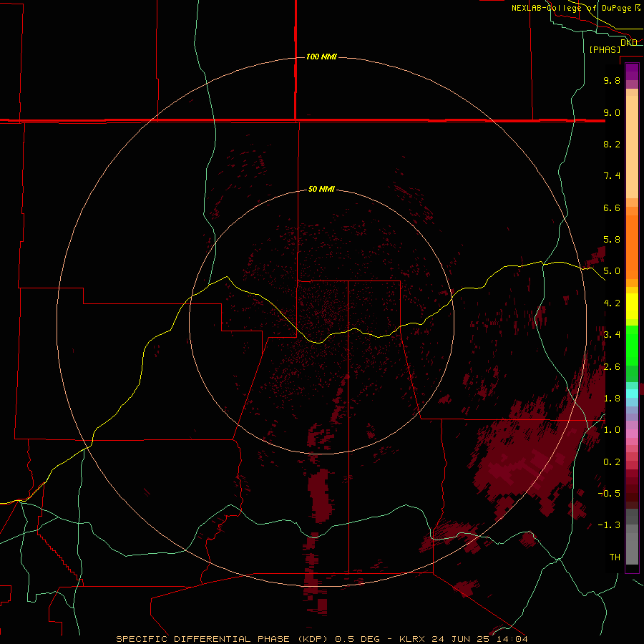
Task: Pick the 6.6 legend value
Action: 612,208
